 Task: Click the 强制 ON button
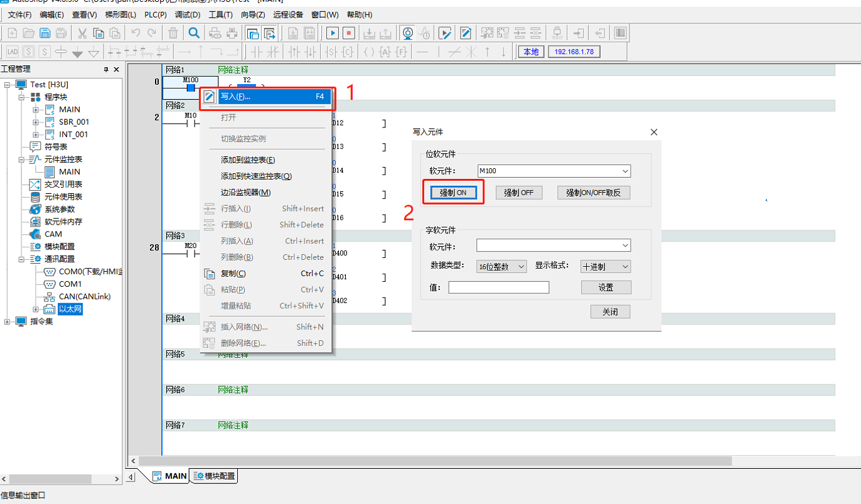[453, 193]
